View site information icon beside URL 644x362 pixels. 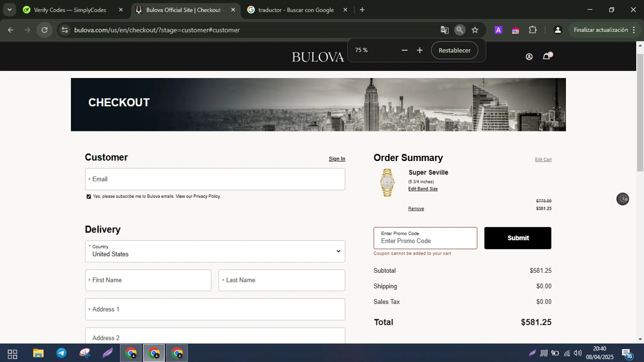tap(65, 30)
